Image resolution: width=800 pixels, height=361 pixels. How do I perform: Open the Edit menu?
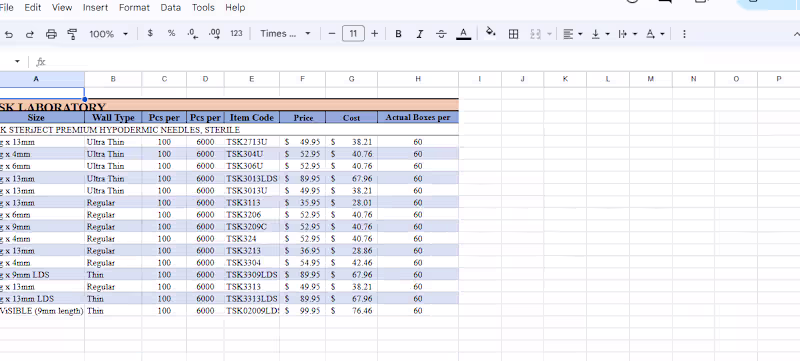coord(33,8)
